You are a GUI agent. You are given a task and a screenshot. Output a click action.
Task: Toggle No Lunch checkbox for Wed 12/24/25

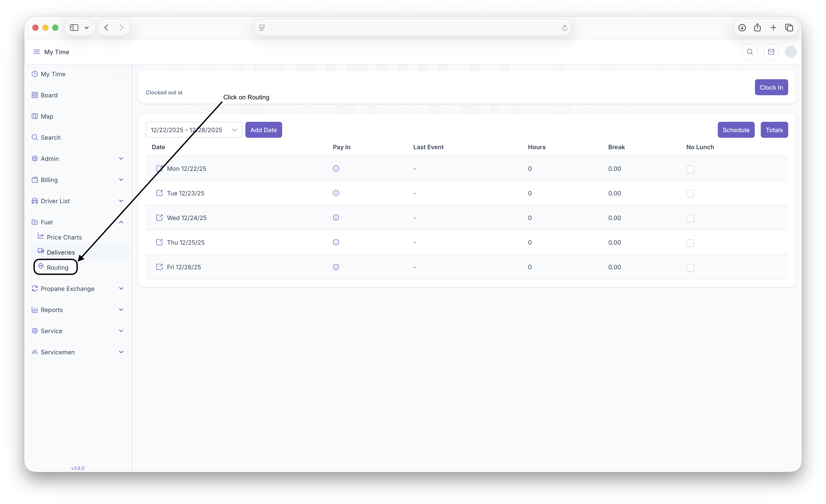pos(690,219)
